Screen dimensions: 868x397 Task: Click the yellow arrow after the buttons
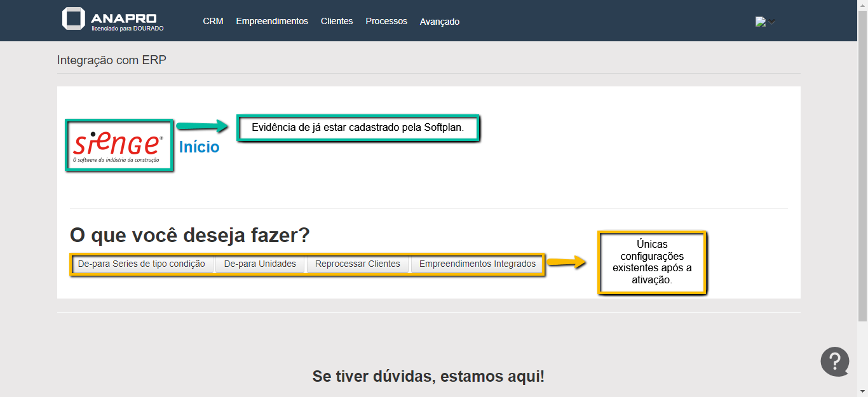click(x=567, y=262)
